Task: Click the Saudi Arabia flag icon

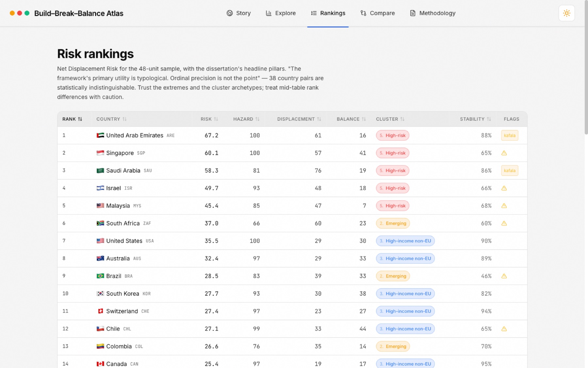Action: (100, 170)
